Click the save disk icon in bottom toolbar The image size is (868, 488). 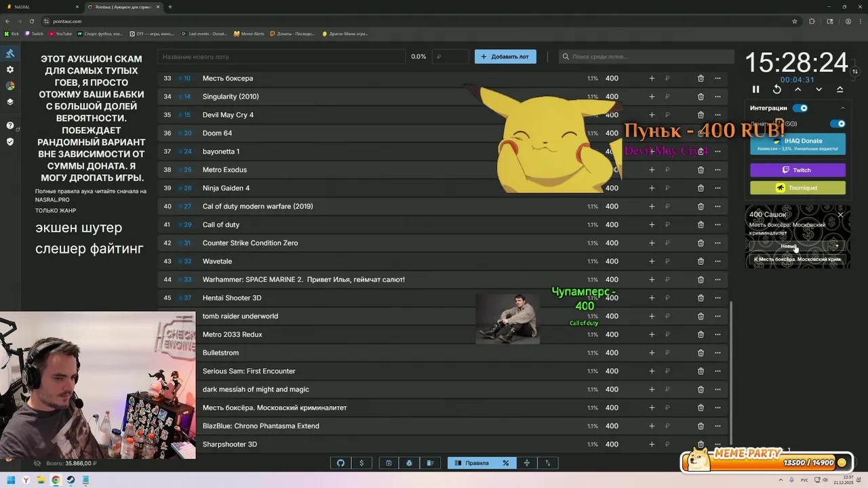point(389,463)
